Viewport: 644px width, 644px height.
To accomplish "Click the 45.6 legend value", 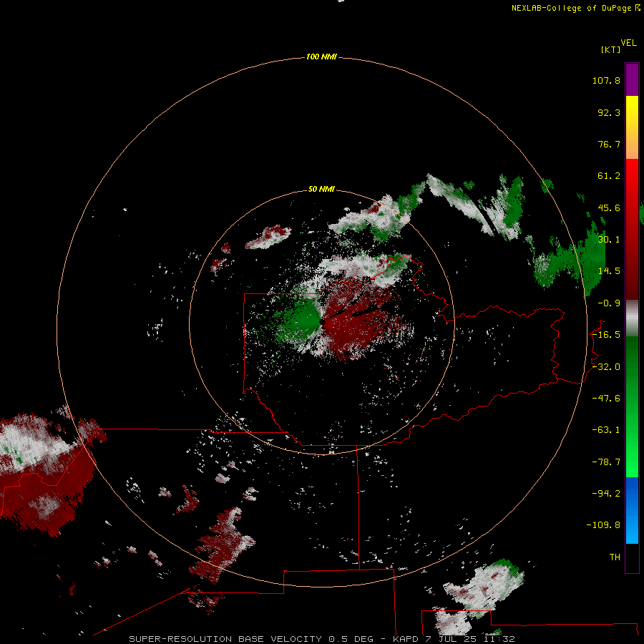I will click(609, 208).
